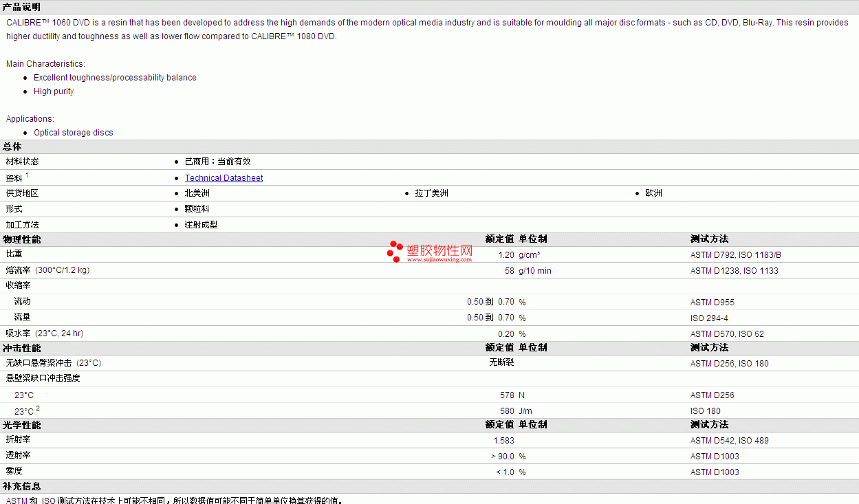The width and height of the screenshot is (859, 504).
Task: Click the 580 impact value
Action: (508, 411)
